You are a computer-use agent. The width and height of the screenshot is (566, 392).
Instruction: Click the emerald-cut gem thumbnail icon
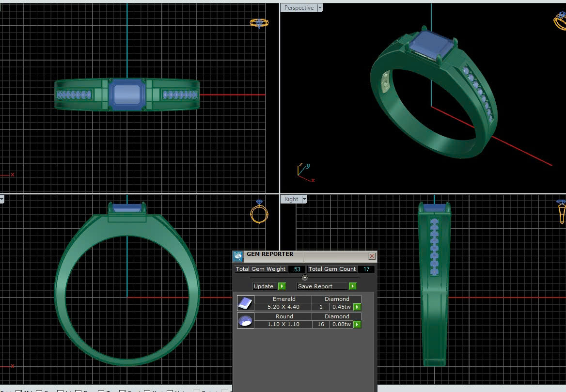(x=245, y=303)
